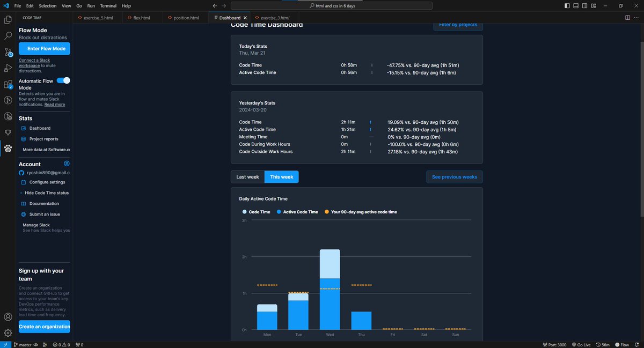Follow the Read more link
This screenshot has width=644, height=348.
tap(55, 105)
